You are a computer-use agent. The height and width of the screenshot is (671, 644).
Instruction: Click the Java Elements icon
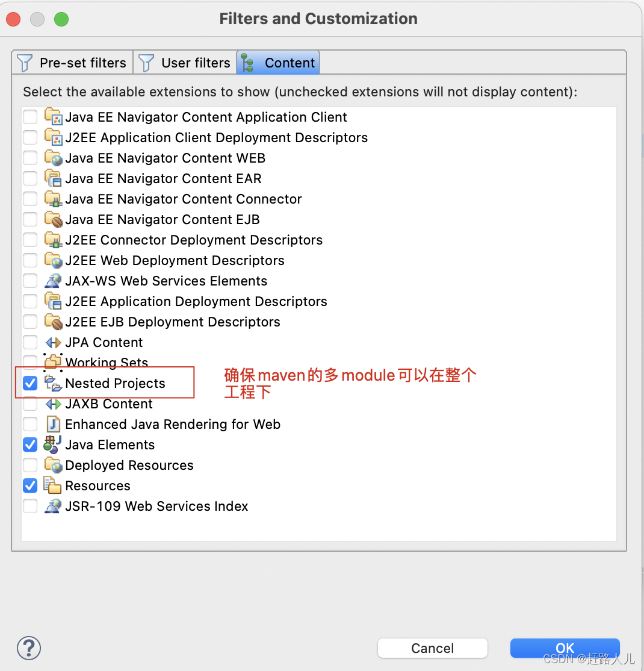coord(54,445)
